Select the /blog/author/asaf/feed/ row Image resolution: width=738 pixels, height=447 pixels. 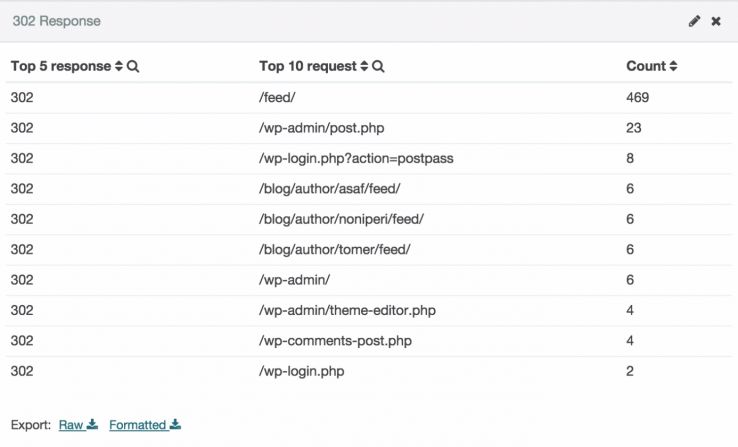(x=329, y=189)
